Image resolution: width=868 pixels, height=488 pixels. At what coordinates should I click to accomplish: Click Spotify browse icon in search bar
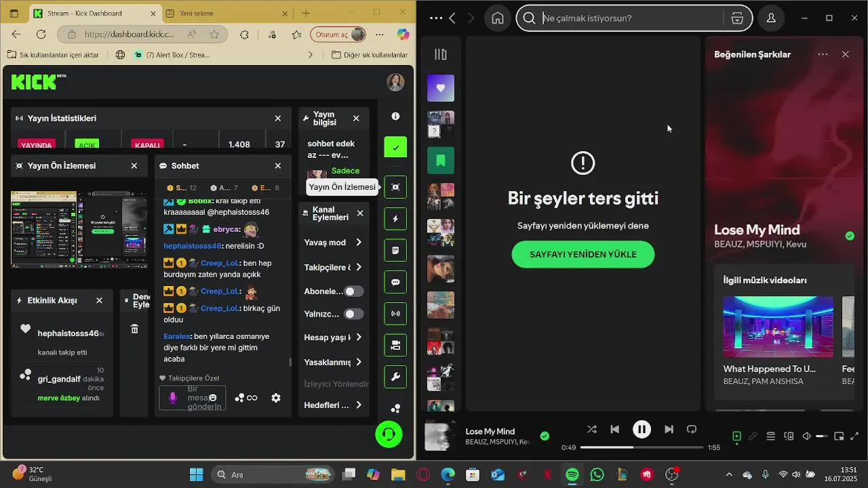[x=738, y=18]
